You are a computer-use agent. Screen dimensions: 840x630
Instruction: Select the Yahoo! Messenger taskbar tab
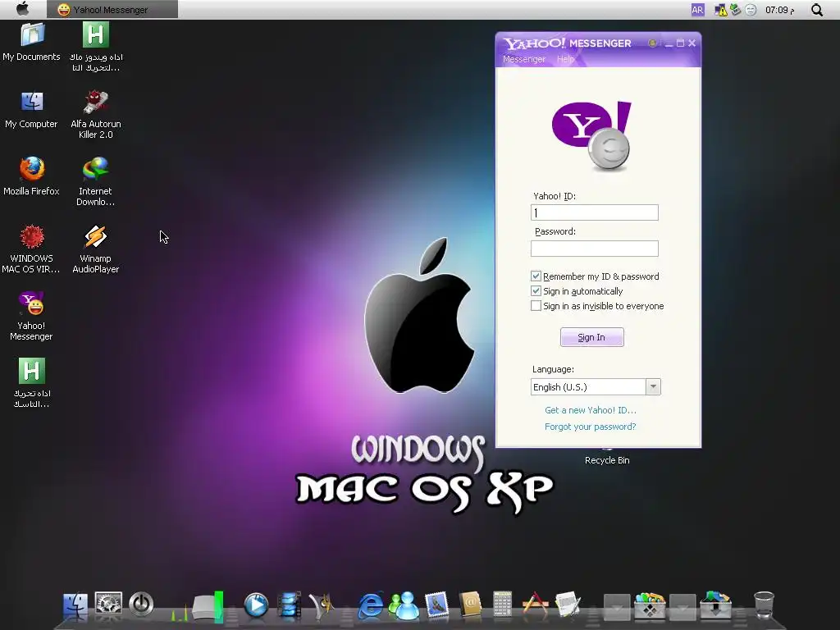(112, 10)
